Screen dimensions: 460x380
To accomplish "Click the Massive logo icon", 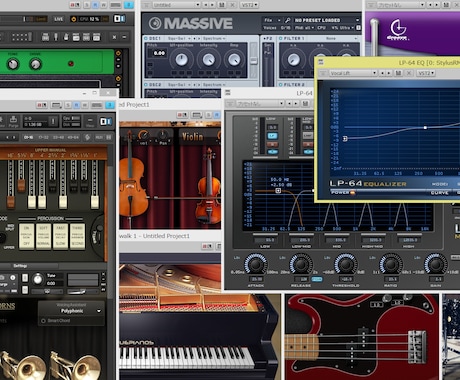I will pos(155,23).
